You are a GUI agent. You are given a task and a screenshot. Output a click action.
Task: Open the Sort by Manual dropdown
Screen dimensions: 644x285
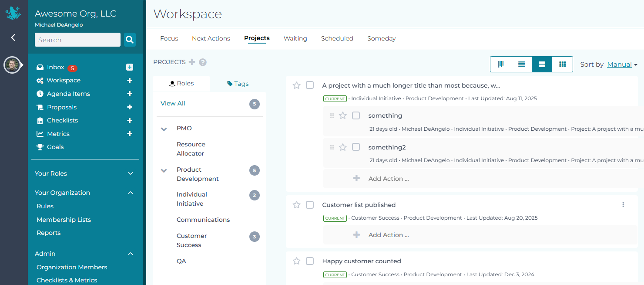[x=622, y=64]
